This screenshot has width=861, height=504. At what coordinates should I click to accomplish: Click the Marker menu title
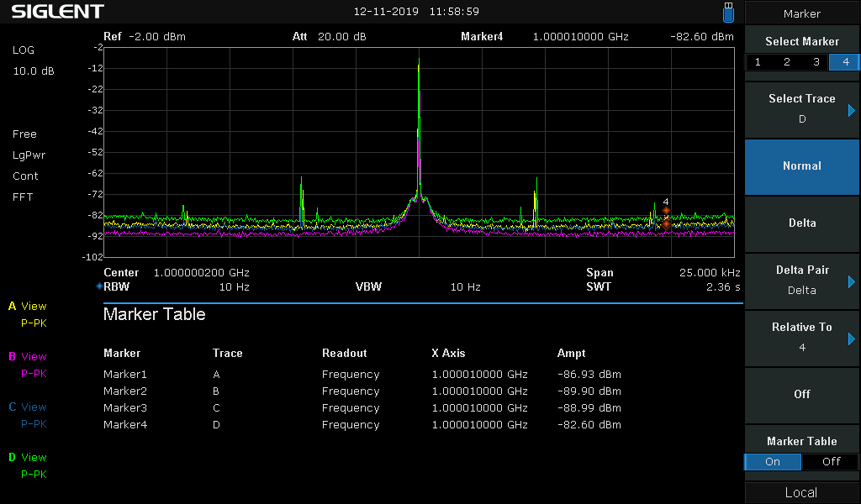pos(801,13)
